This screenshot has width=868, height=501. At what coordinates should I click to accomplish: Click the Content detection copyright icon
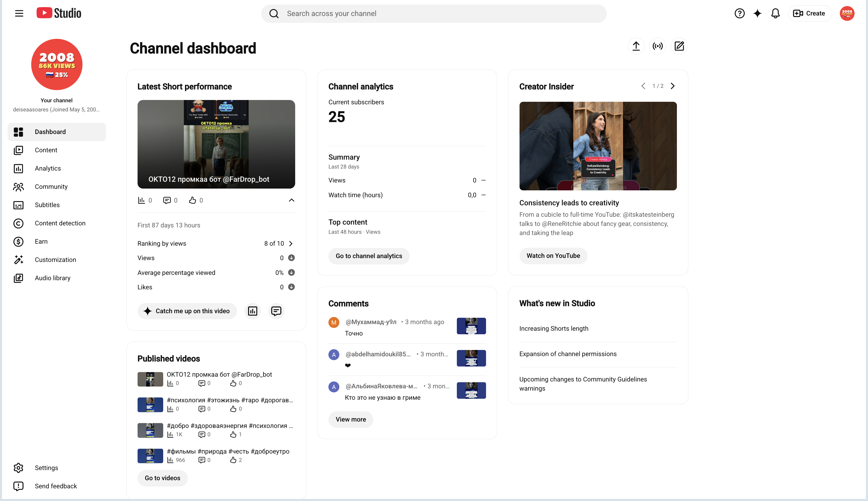tap(18, 223)
